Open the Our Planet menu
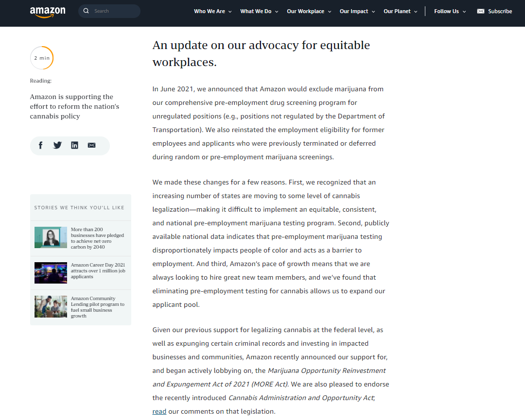 [x=401, y=11]
